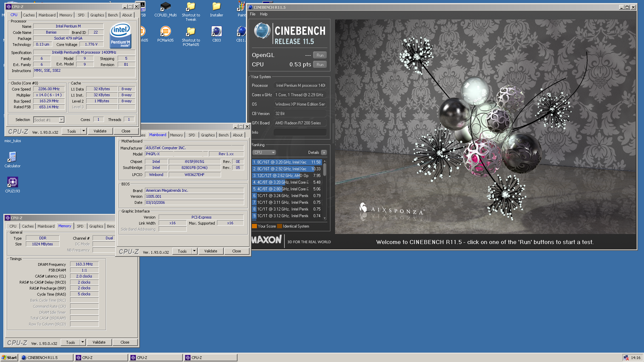The width and height of the screenshot is (644, 362).
Task: Open the Paint desktop shortcut
Action: tap(241, 9)
